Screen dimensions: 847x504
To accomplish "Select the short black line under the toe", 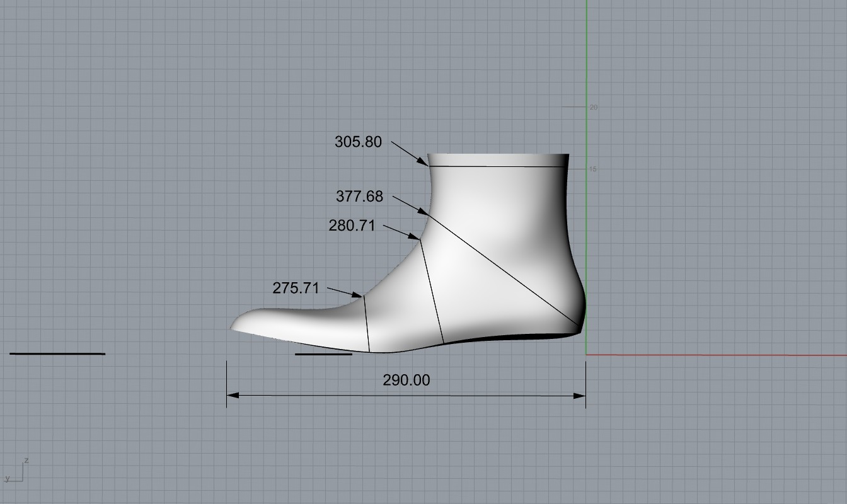I will pyautogui.click(x=323, y=354).
